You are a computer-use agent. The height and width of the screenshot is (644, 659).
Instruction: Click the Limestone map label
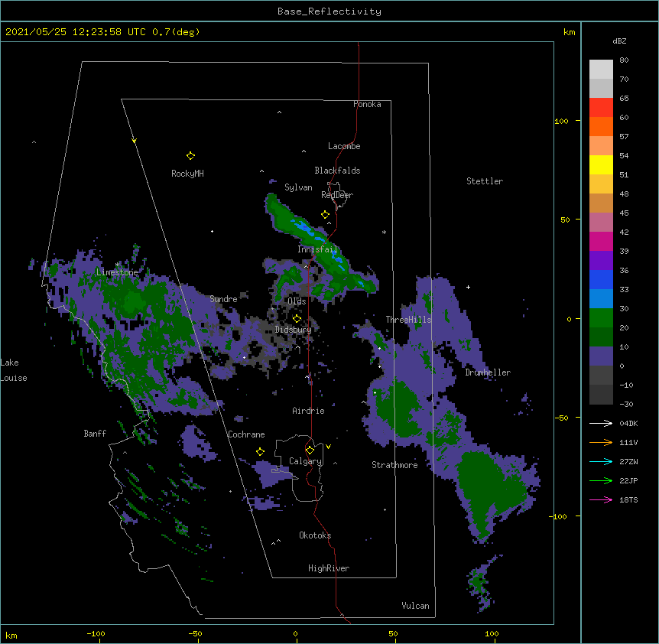coord(117,272)
